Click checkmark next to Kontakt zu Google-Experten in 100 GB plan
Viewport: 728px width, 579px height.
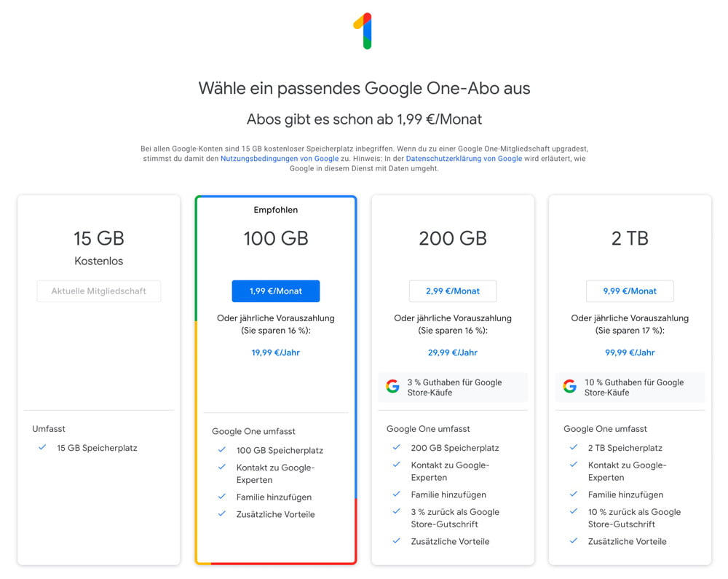[222, 467]
